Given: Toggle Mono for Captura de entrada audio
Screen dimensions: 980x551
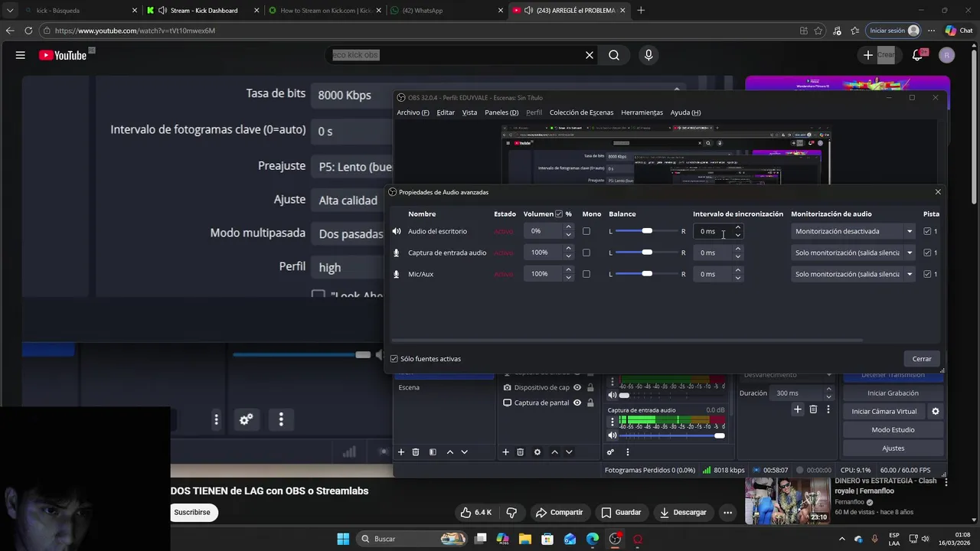Looking at the screenshot, I should point(586,253).
